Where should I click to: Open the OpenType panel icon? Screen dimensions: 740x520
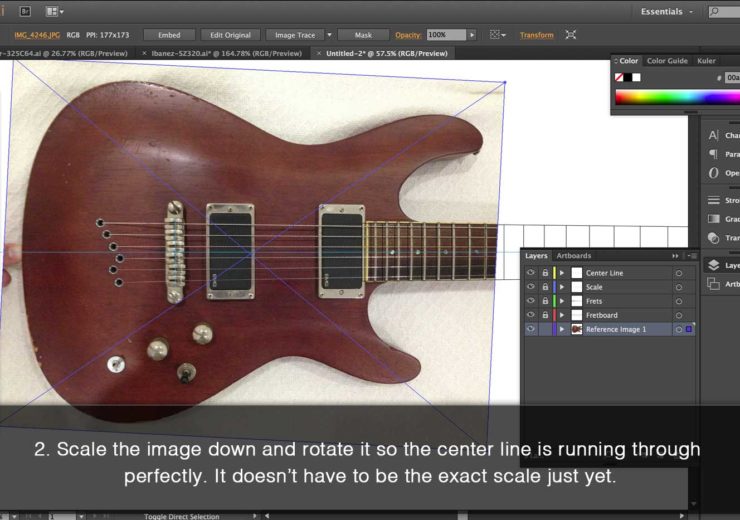(x=714, y=173)
